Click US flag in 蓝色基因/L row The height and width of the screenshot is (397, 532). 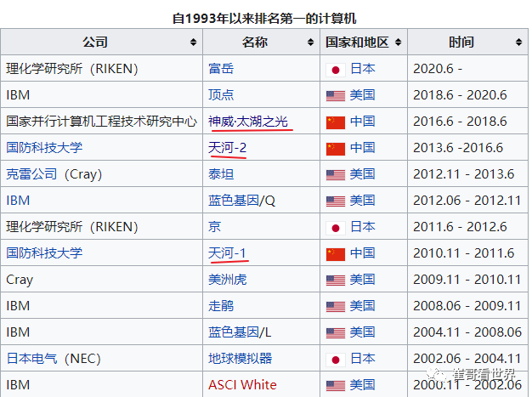click(336, 333)
